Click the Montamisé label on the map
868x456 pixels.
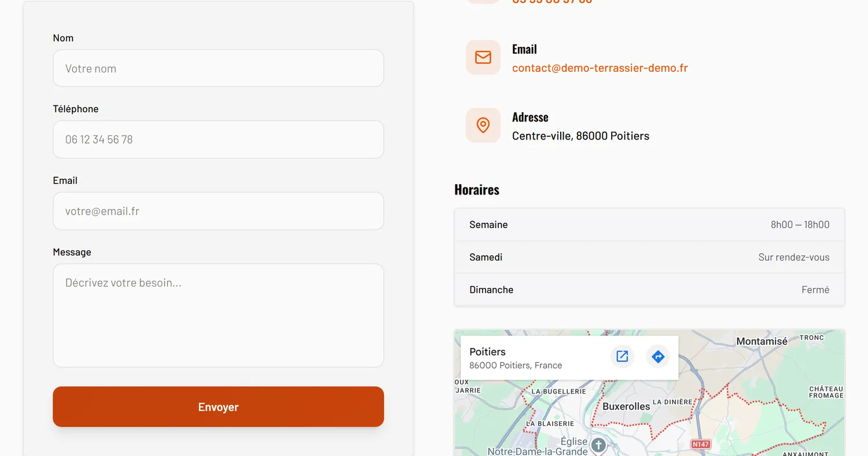click(x=762, y=341)
